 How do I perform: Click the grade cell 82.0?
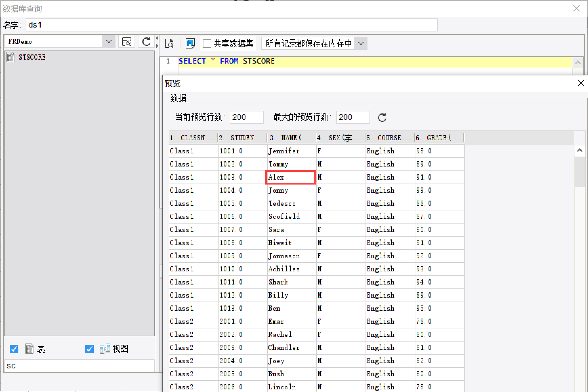tap(439, 361)
